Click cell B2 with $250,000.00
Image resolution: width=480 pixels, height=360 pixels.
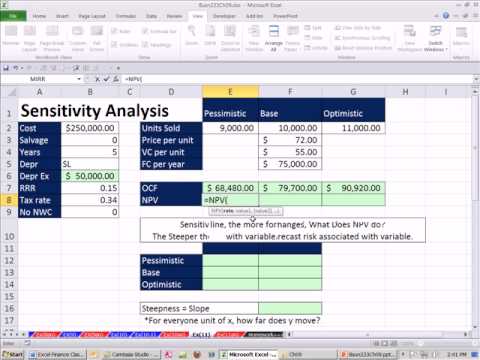point(90,128)
